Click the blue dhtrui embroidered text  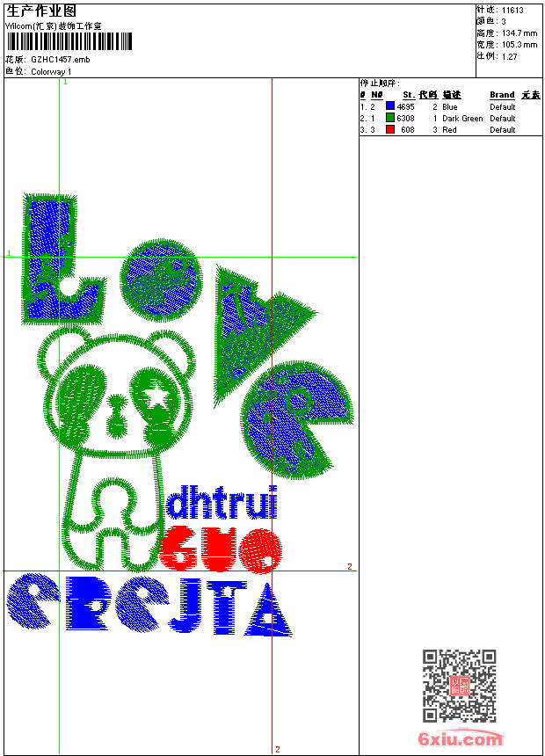(222, 503)
